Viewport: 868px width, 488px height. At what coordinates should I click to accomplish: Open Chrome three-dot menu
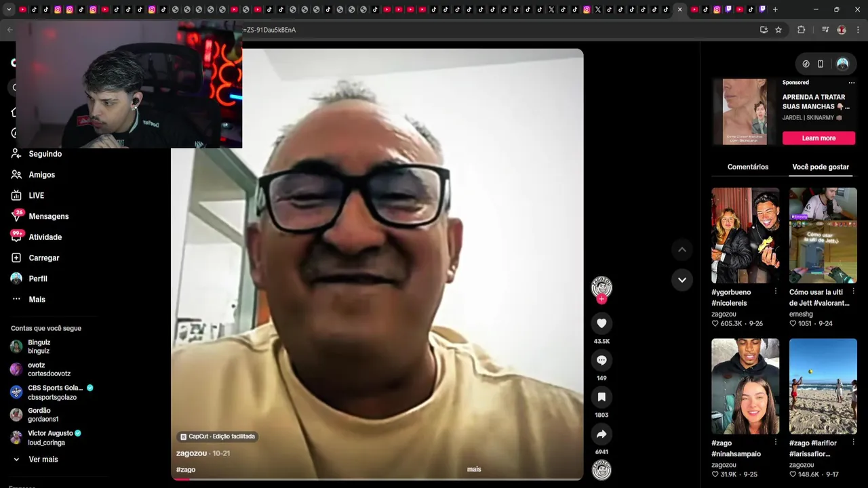pos(858,30)
